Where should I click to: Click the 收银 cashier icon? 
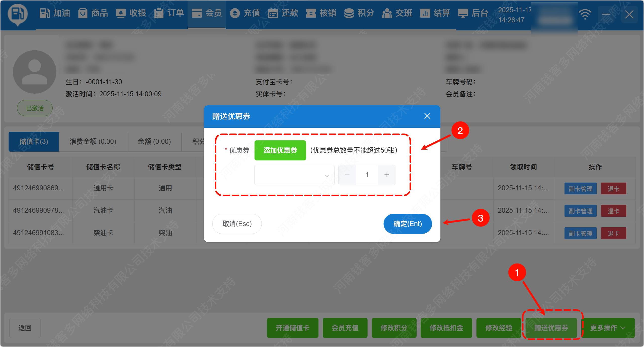click(121, 13)
